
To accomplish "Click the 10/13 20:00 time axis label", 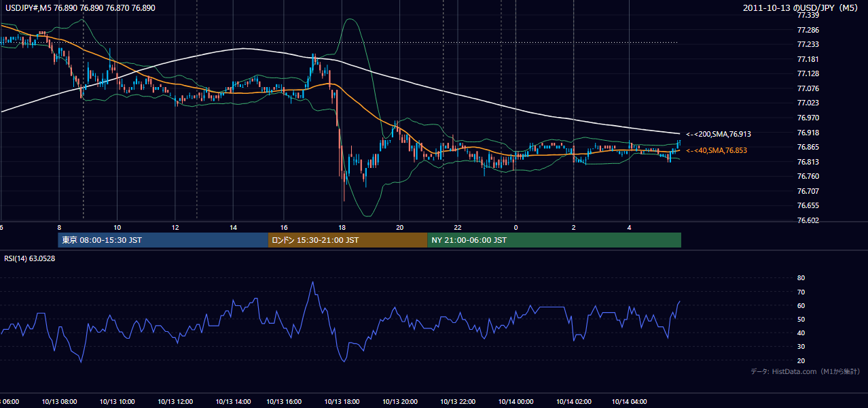I will point(399,401).
